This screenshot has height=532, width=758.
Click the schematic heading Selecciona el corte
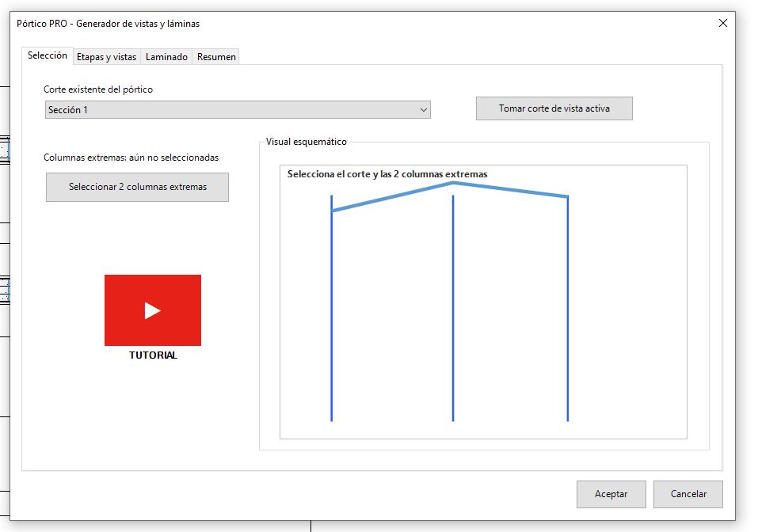387,174
